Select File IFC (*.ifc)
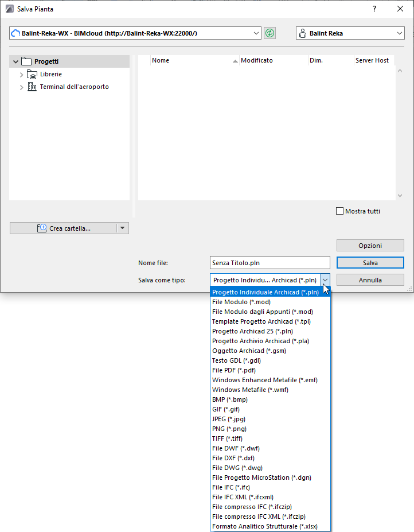The width and height of the screenshot is (414, 532). 270,488
